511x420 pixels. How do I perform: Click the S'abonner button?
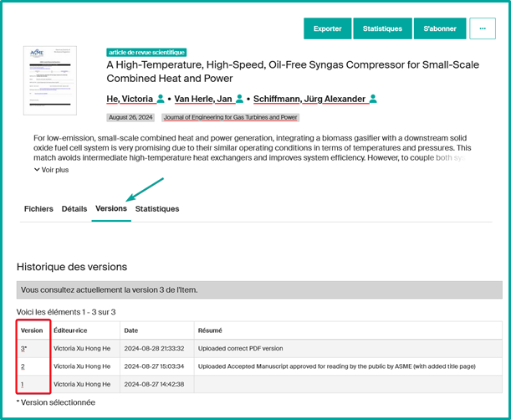[440, 28]
